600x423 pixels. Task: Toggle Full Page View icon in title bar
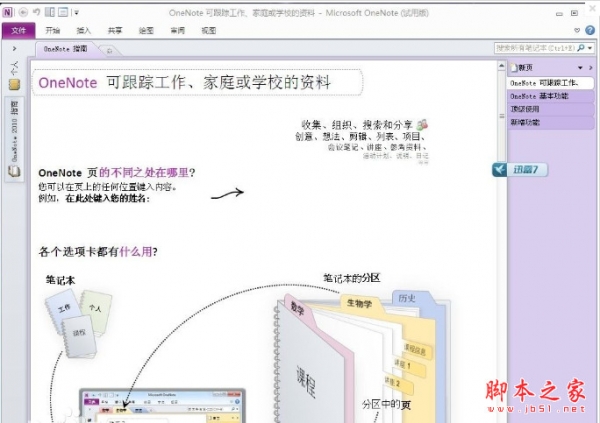tap(63, 12)
